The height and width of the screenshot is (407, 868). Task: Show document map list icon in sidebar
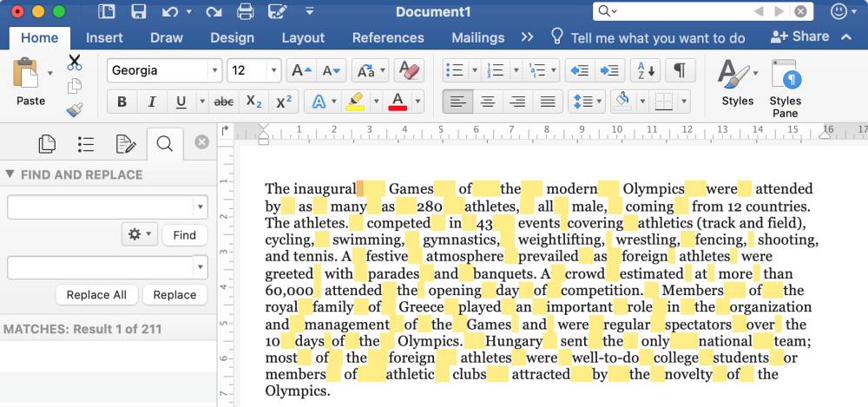point(86,144)
